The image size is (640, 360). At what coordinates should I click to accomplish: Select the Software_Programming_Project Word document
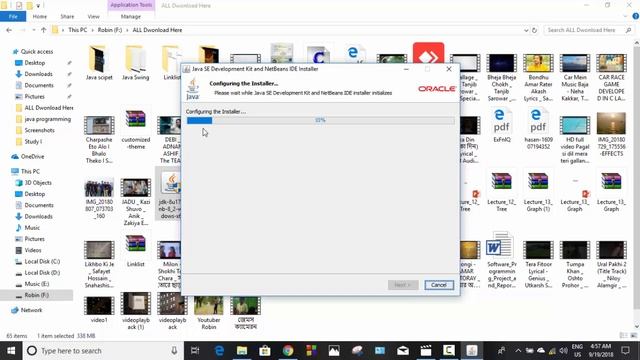502,260
